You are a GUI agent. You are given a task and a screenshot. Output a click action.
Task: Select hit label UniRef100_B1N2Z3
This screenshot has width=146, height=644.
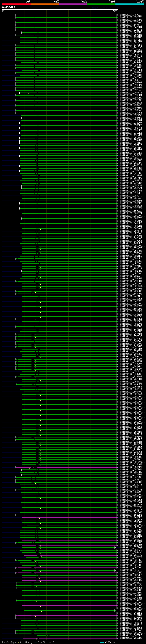pos(131,600)
